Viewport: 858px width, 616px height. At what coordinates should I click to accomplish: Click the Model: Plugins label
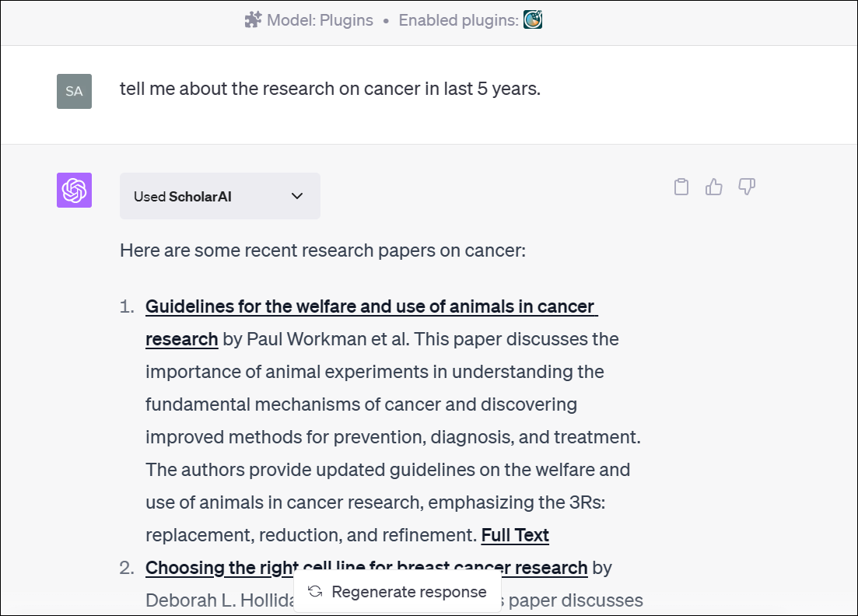point(320,20)
